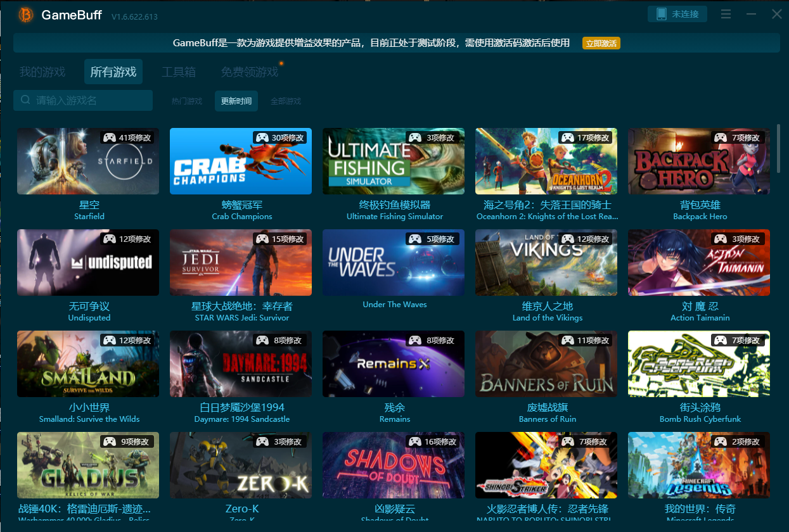Click the 立即激活 button
789x532 pixels.
click(x=601, y=43)
